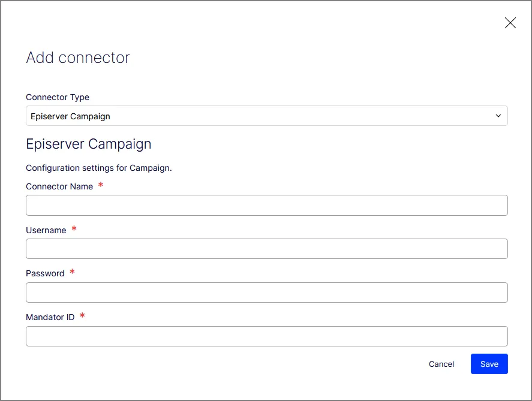Click the required asterisk next to Username
The image size is (532, 401).
[74, 228]
